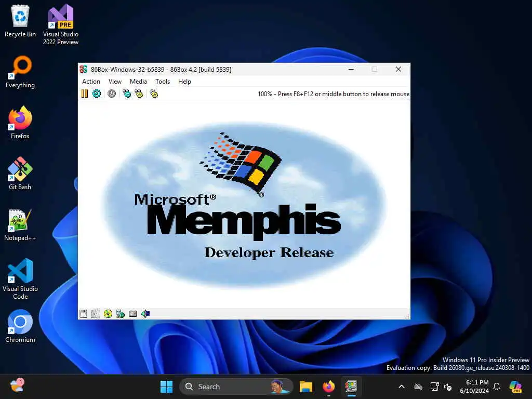532x399 pixels.
Task: Click the first floppy drive status icon
Action: click(83, 314)
